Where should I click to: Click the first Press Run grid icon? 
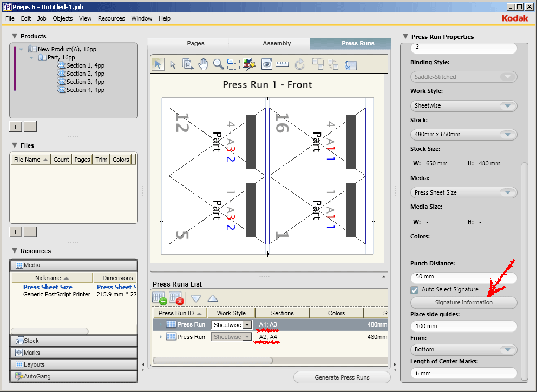pyautogui.click(x=171, y=324)
